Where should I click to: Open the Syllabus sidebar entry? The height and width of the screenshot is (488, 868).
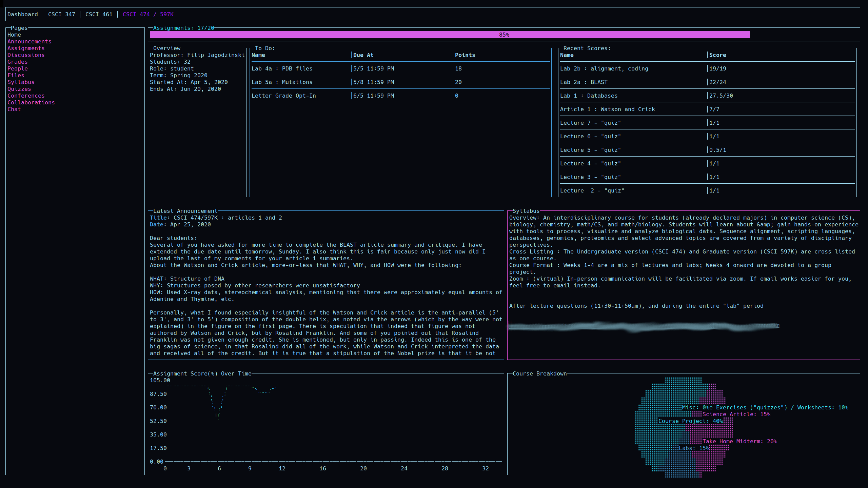(21, 82)
